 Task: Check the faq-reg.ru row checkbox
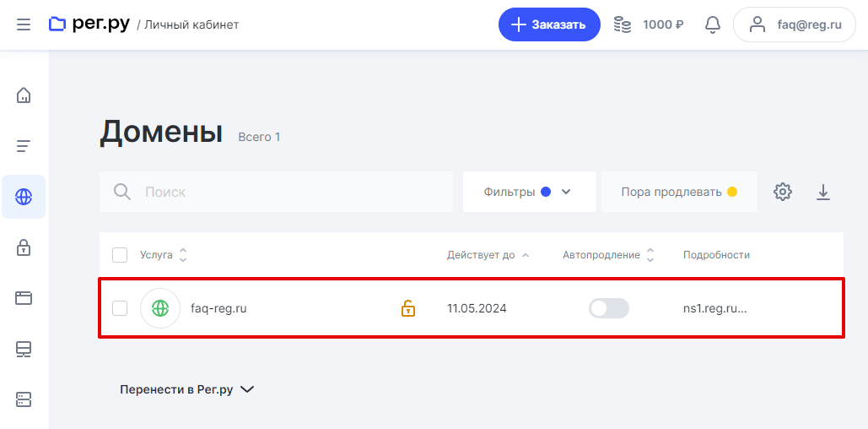click(x=120, y=308)
